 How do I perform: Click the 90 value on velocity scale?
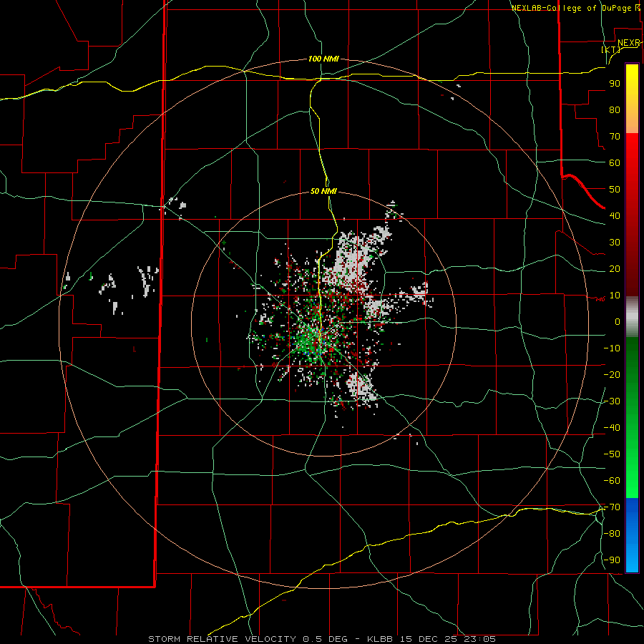(x=615, y=84)
